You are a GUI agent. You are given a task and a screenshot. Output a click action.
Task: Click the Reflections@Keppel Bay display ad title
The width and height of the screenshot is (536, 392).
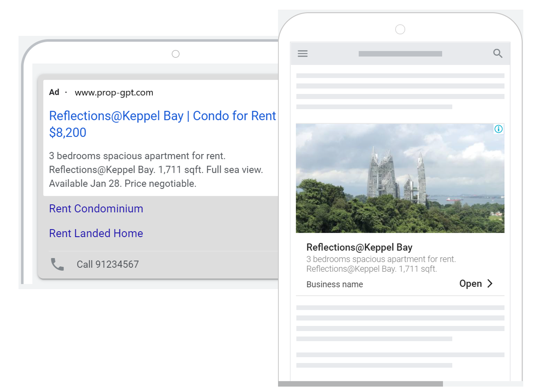click(359, 247)
